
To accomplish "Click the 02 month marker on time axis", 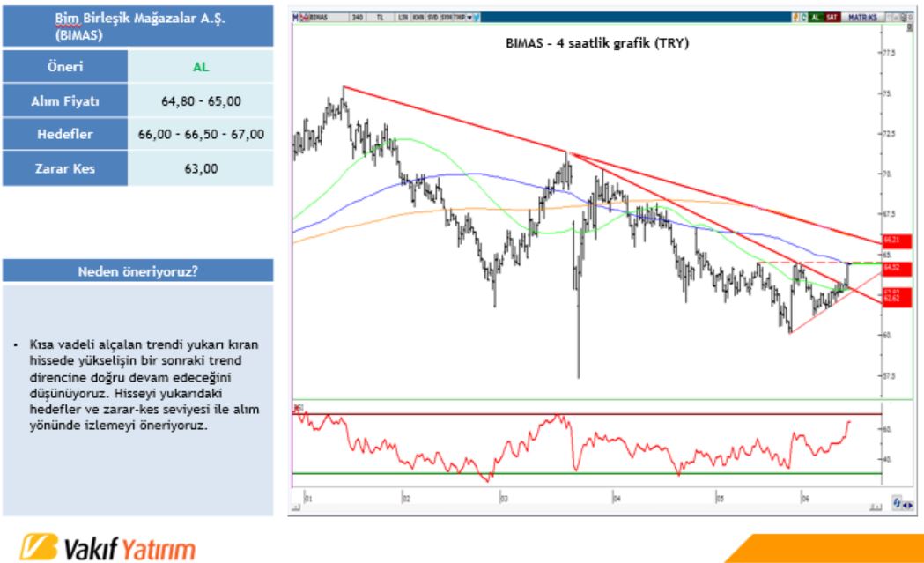I will coord(406,498).
